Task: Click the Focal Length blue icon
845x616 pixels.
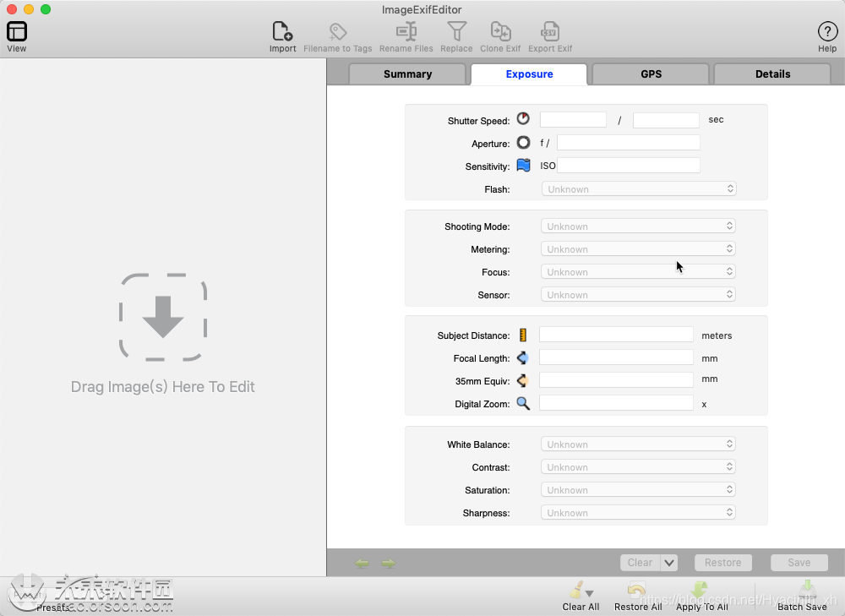Action: [523, 357]
